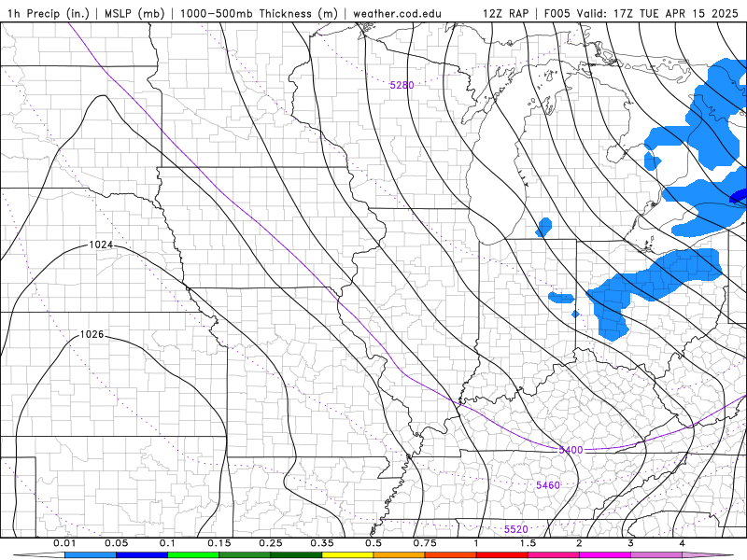Screen dimensions: 747x560
Task: Select the red legend color segment
Action: point(502,555)
